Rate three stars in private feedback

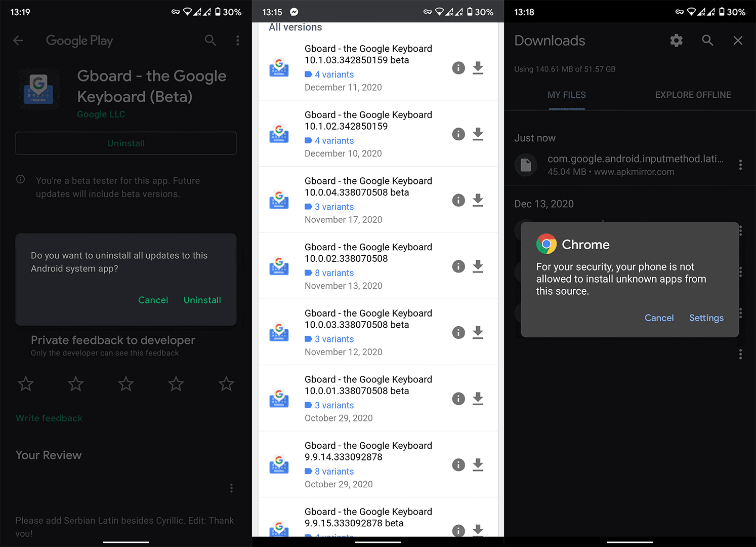[x=126, y=384]
